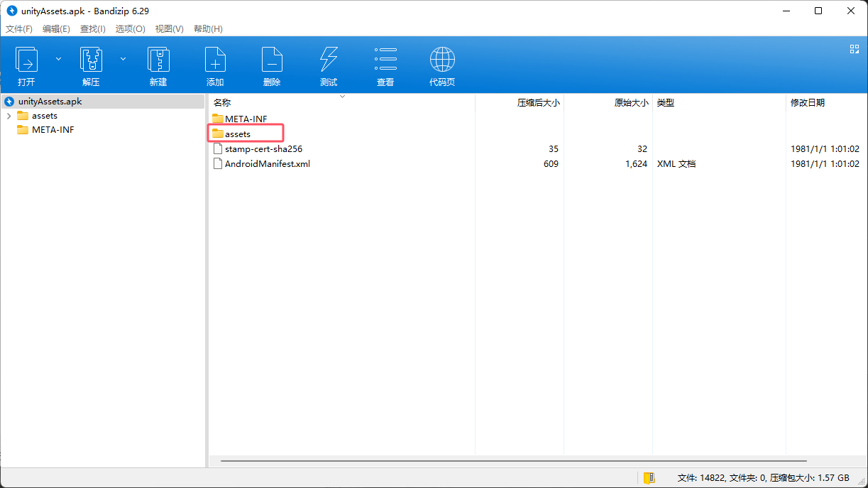Viewport: 868px width, 488px height.
Task: Open dropdown arrow next to 解压 button
Action: [123, 59]
